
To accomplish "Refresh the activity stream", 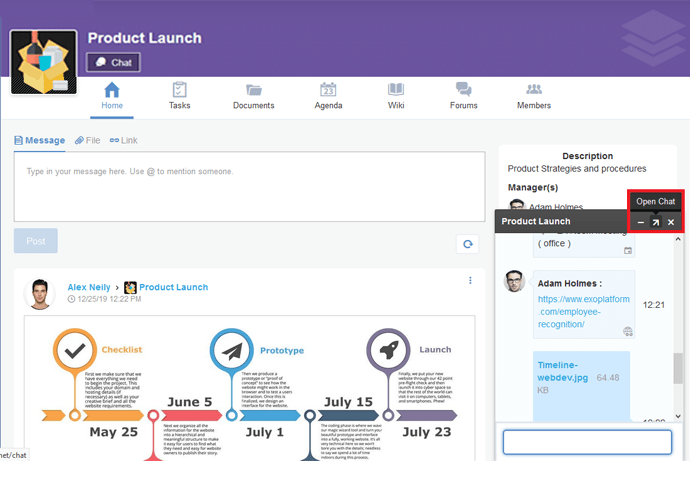I will [466, 244].
